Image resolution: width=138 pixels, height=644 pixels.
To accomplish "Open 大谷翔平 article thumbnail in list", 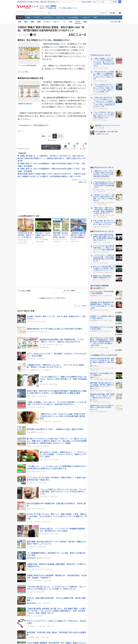I will [x=21, y=319].
